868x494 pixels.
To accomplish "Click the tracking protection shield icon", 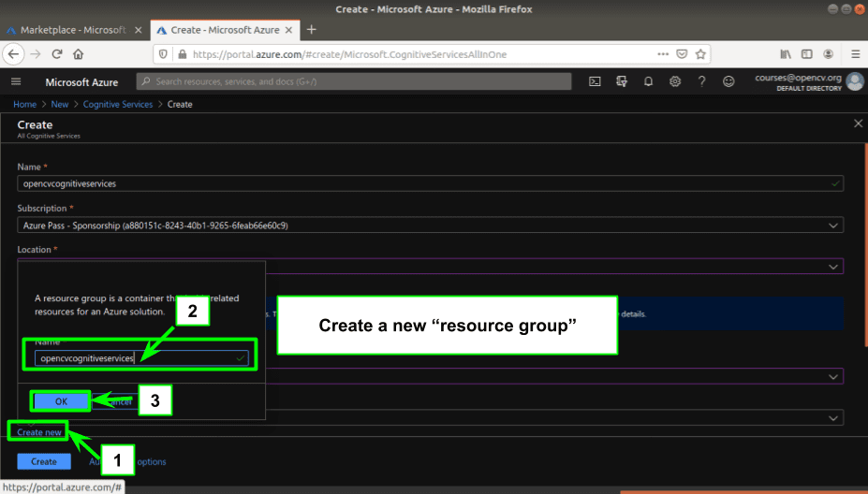I will tap(163, 54).
